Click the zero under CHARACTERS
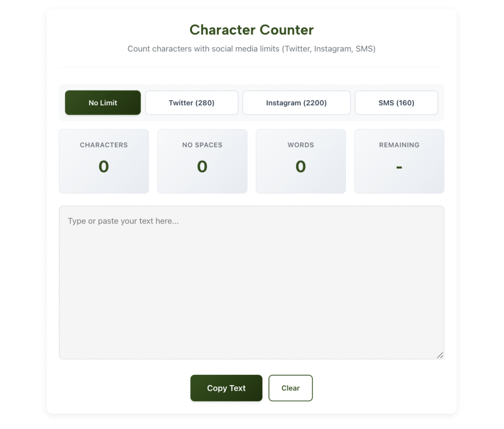The height and width of the screenshot is (429, 504). 103,167
